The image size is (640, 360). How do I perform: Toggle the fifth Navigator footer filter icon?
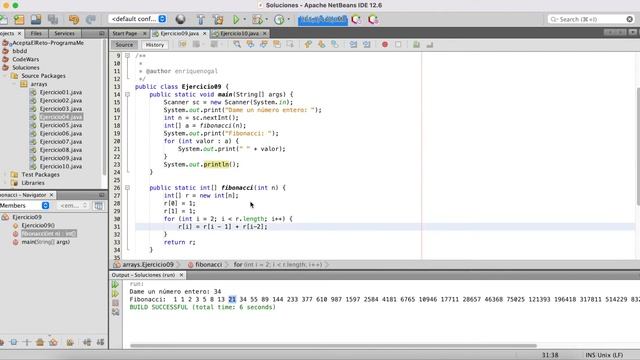click(53, 342)
